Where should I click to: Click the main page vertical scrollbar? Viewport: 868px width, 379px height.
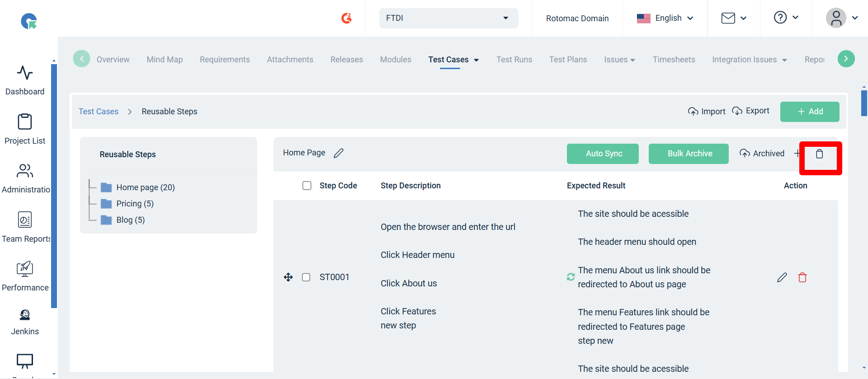click(864, 103)
